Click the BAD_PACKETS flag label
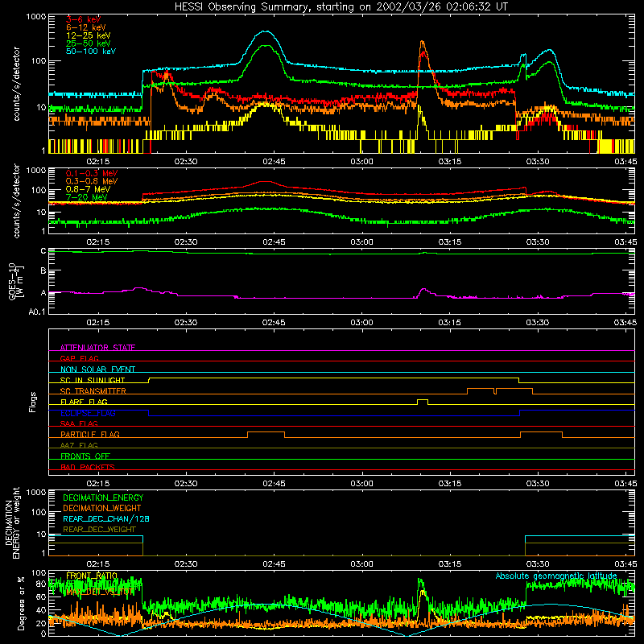The height and width of the screenshot is (644, 644). [x=88, y=467]
